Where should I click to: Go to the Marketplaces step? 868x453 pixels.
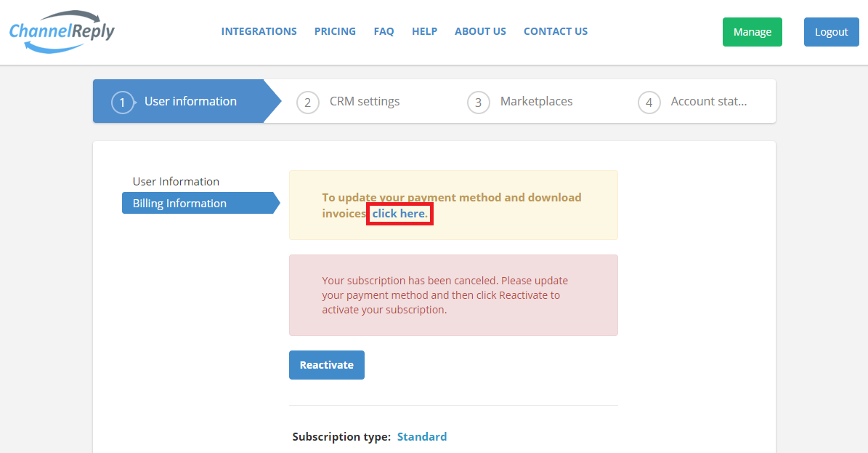pos(536,102)
